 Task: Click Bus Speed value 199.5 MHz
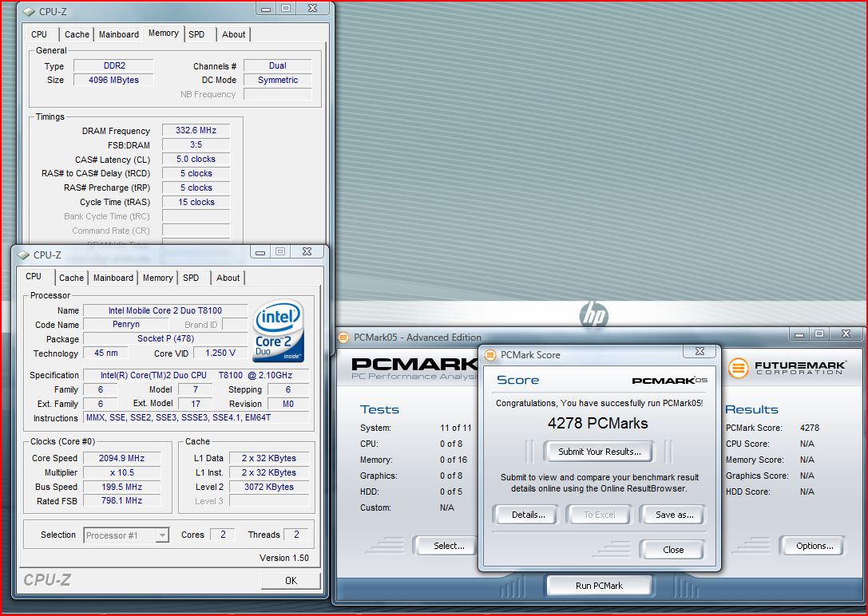(x=121, y=488)
